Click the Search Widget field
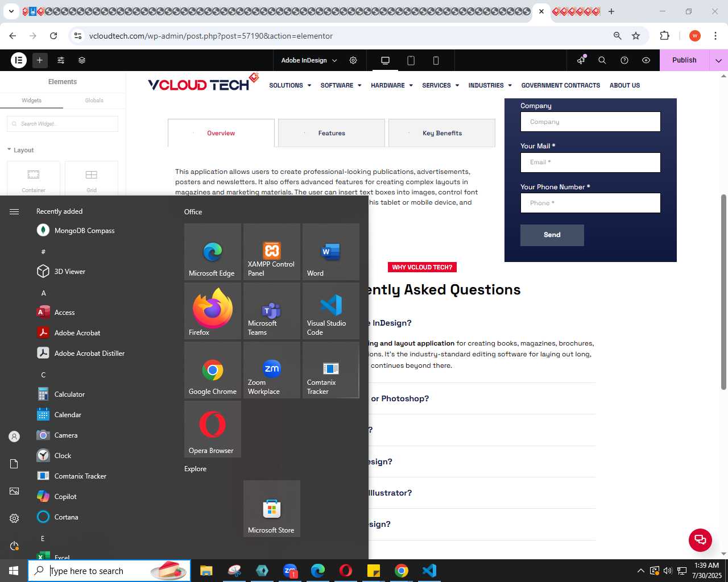Viewport: 728px width, 582px height. 63,124
